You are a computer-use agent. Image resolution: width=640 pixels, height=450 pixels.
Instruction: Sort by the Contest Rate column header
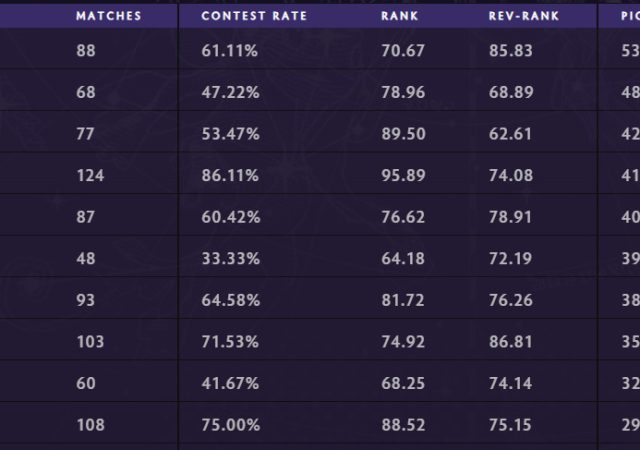(x=254, y=16)
